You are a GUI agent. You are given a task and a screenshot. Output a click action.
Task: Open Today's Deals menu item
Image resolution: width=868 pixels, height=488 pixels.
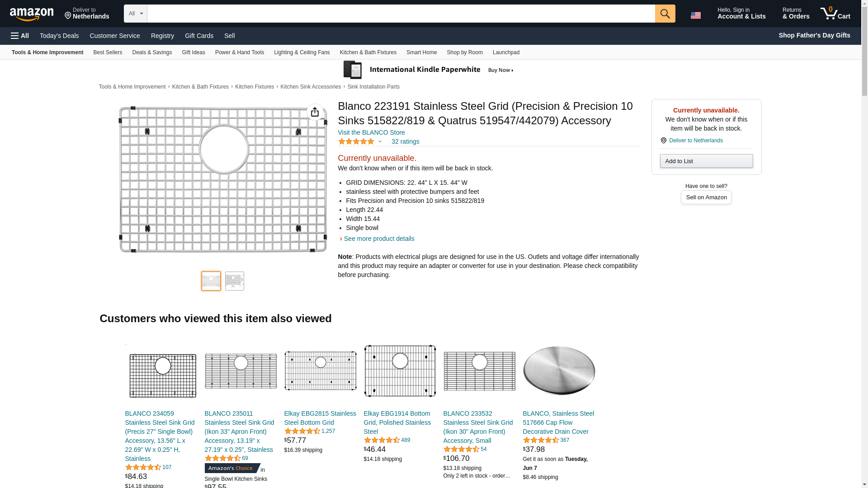tap(59, 36)
